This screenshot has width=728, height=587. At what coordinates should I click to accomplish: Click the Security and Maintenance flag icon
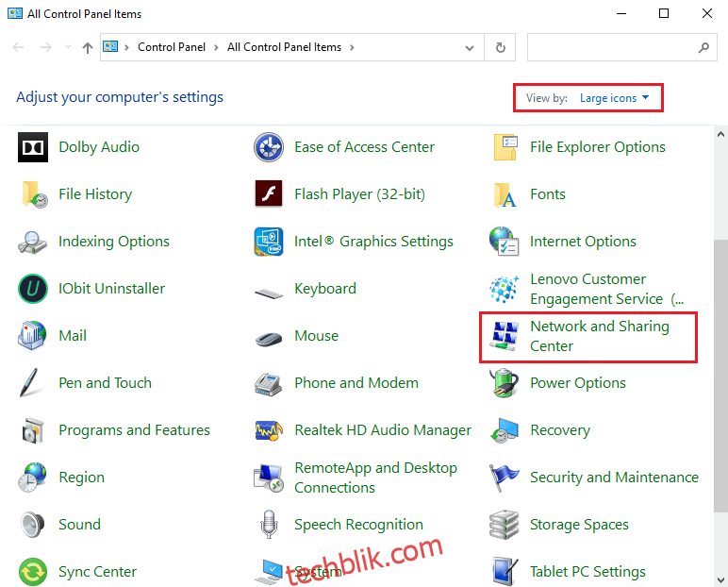[504, 478]
